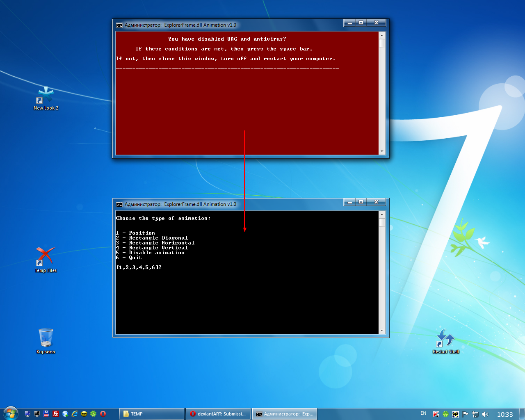Click the Restart Shell desktop shortcut

pos(446,341)
